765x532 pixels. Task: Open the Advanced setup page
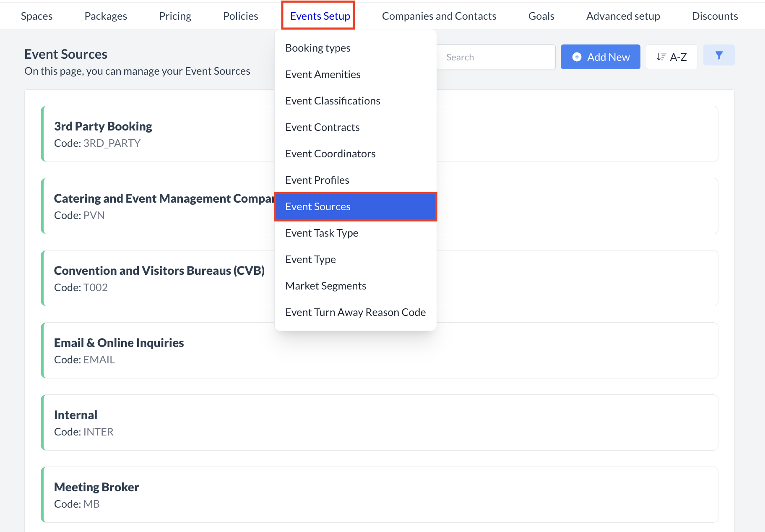click(x=623, y=16)
